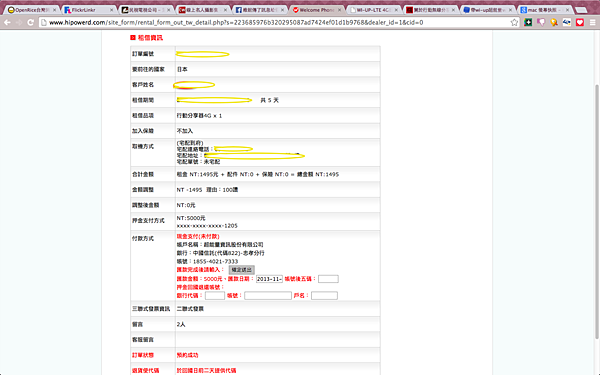Click the gray confirm submit button
Image resolution: width=600 pixels, height=375 pixels.
(x=241, y=270)
